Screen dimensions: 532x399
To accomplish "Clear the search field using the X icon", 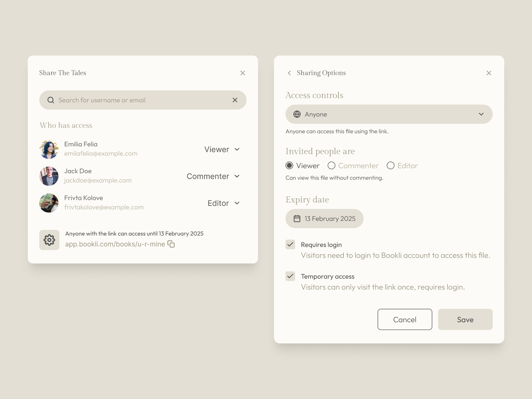I will 235,100.
